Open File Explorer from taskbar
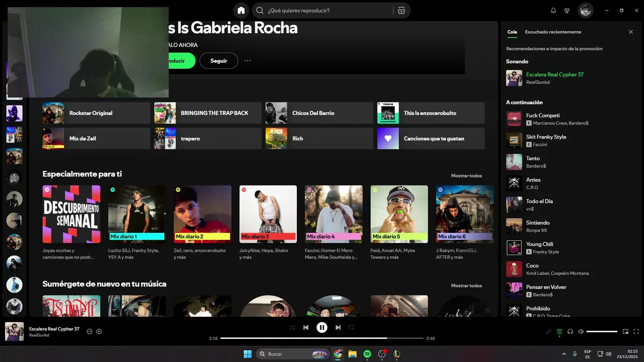 [x=352, y=354]
